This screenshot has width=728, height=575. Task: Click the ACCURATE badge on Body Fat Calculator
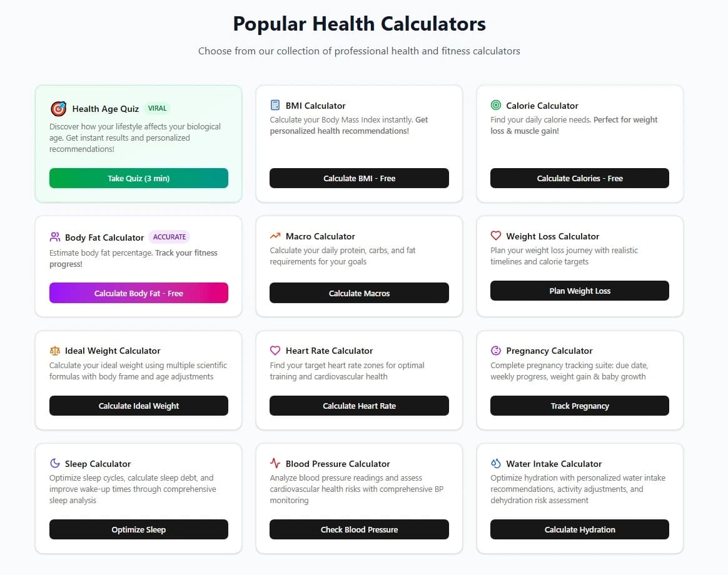click(169, 237)
